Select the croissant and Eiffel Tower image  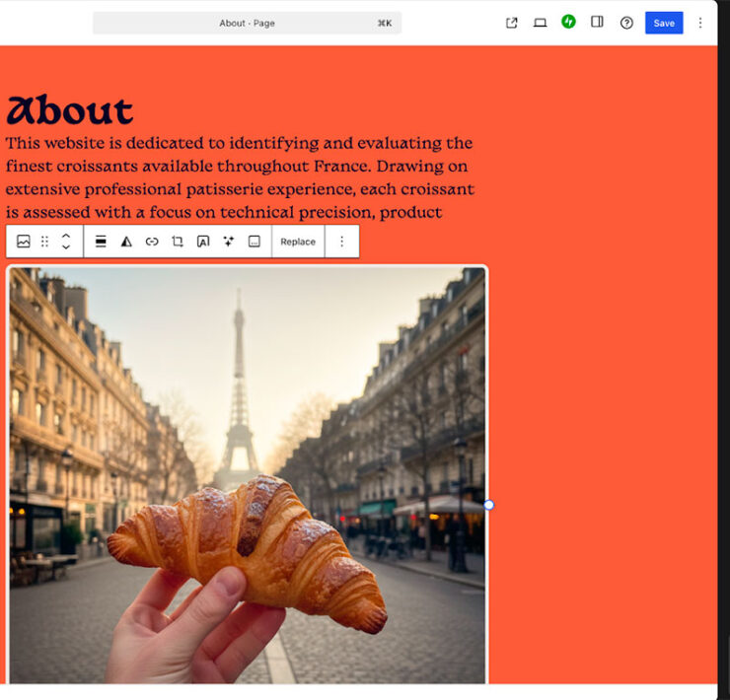coord(248,475)
